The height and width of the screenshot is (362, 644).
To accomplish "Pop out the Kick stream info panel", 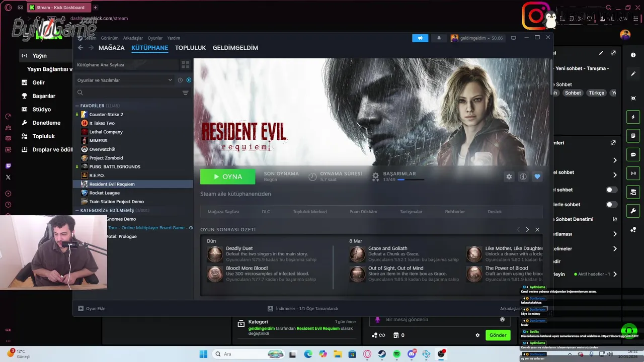I will [613, 53].
